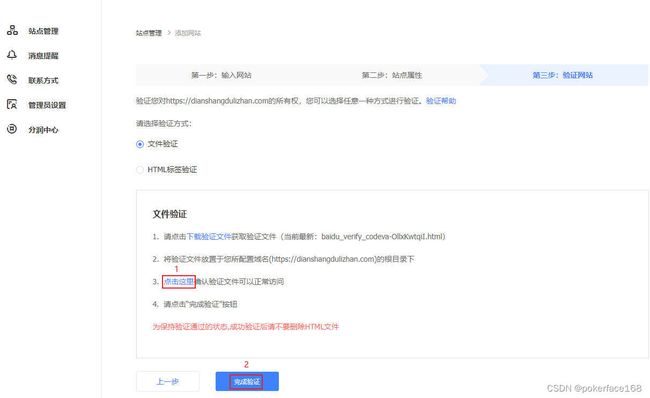Screen dimensions: 650x398
Task: Click the red HTML文件 warning text
Action: [x=245, y=327]
